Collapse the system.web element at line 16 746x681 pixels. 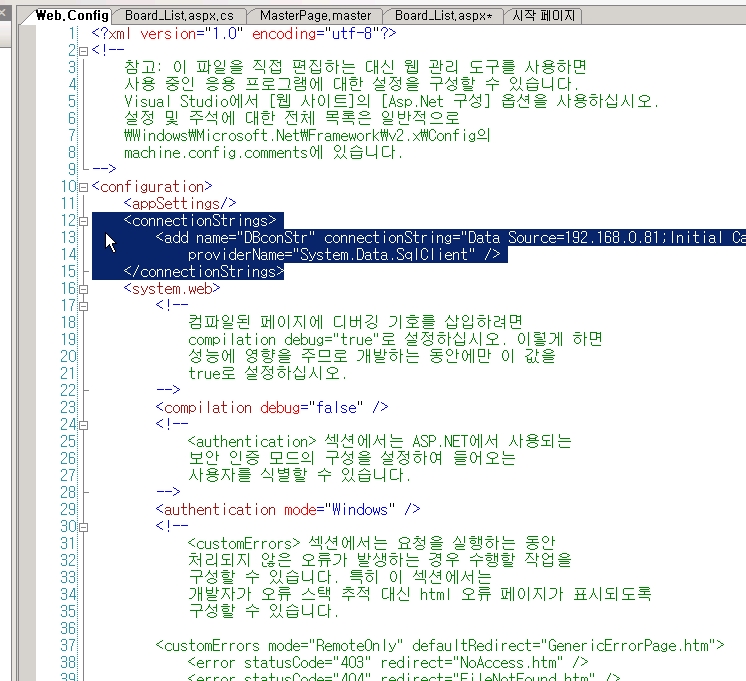83,289
